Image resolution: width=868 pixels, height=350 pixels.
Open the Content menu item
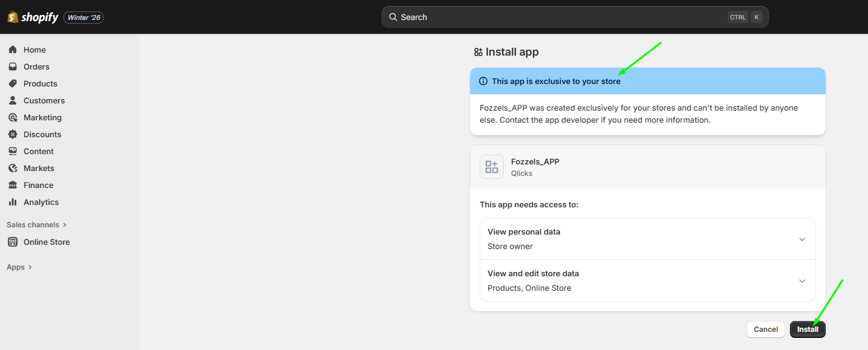pos(38,151)
